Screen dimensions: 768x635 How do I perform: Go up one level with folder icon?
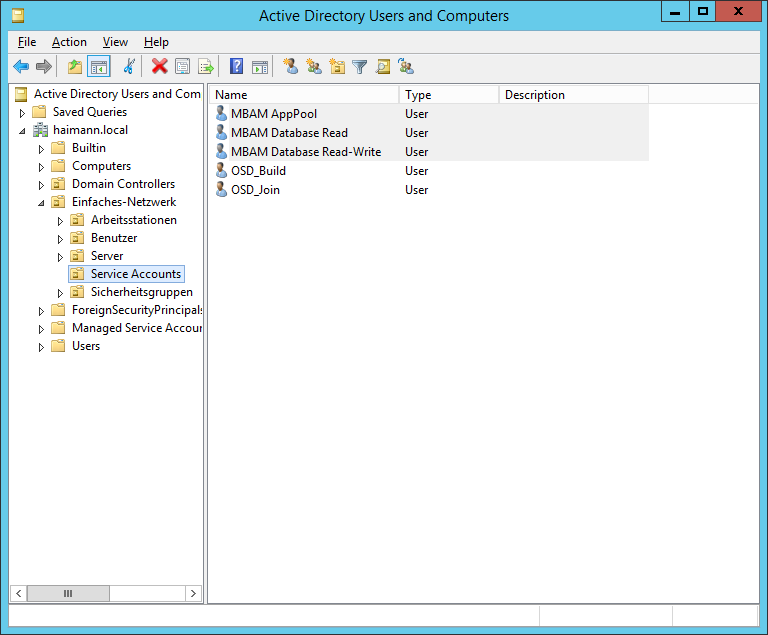75,66
